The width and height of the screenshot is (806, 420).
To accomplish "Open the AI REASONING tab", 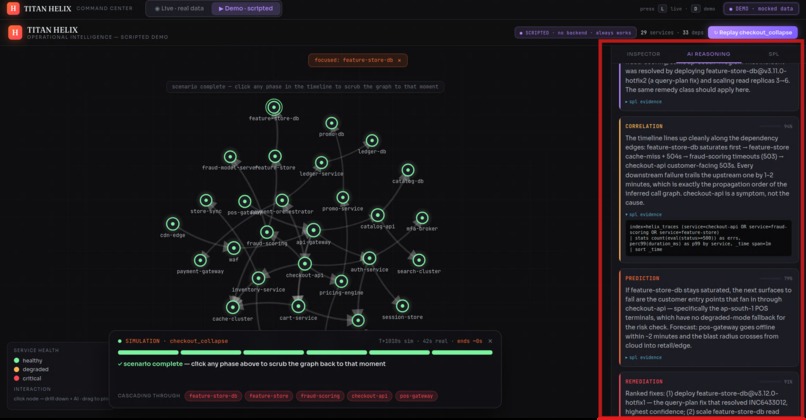I will [708, 54].
